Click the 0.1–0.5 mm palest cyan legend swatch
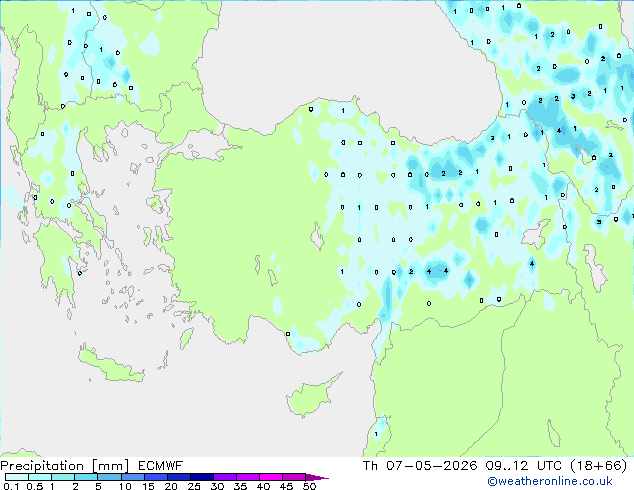The width and height of the screenshot is (634, 490). coord(17,477)
